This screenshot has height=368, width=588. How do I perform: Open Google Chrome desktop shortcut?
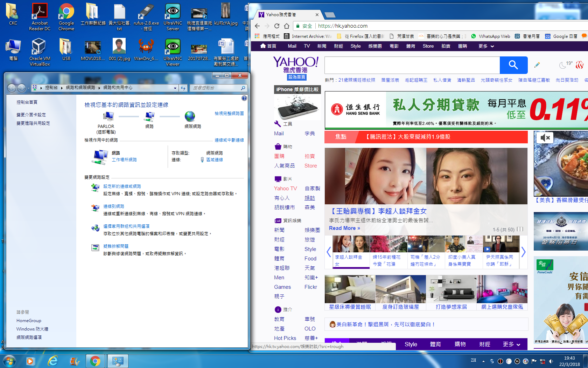click(66, 16)
